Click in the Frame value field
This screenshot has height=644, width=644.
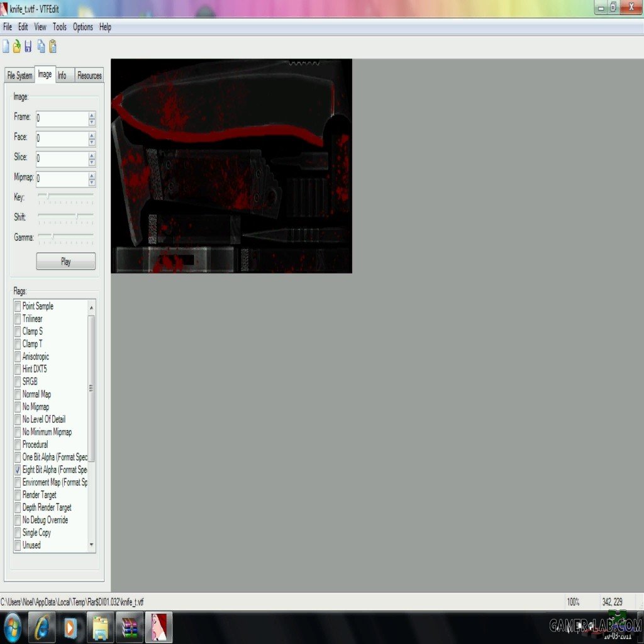62,119
